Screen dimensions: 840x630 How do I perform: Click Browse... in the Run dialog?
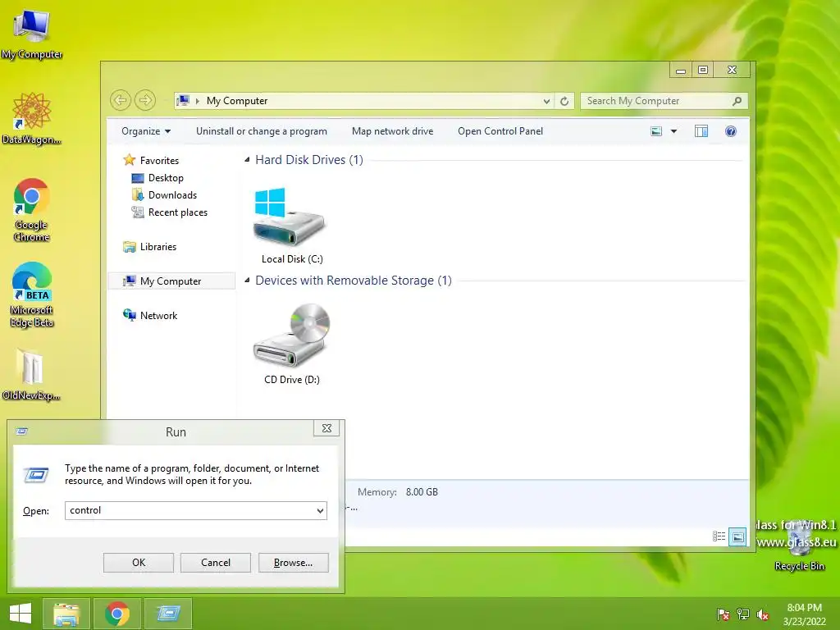[x=294, y=563]
